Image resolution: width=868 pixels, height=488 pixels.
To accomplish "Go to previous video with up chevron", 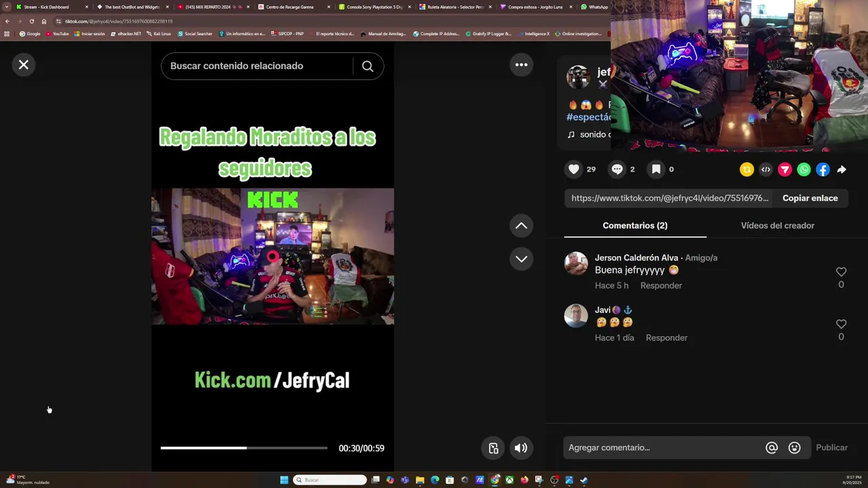I will (521, 226).
